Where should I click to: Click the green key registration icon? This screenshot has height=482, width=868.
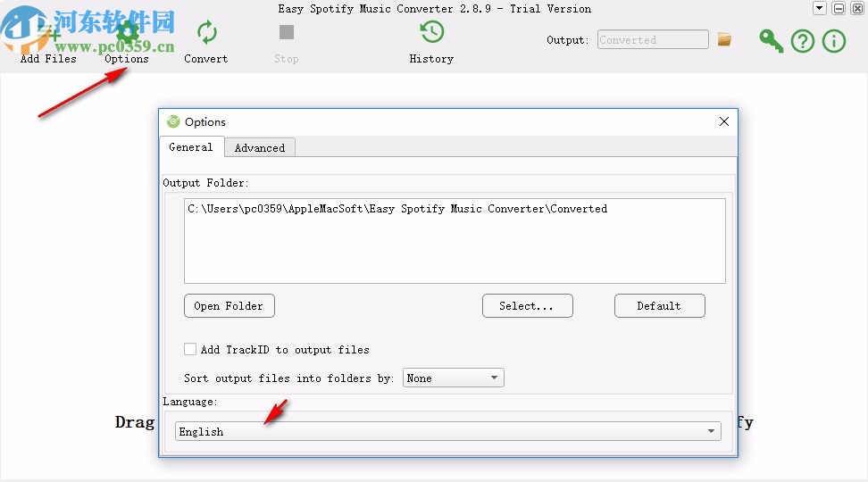click(x=772, y=41)
